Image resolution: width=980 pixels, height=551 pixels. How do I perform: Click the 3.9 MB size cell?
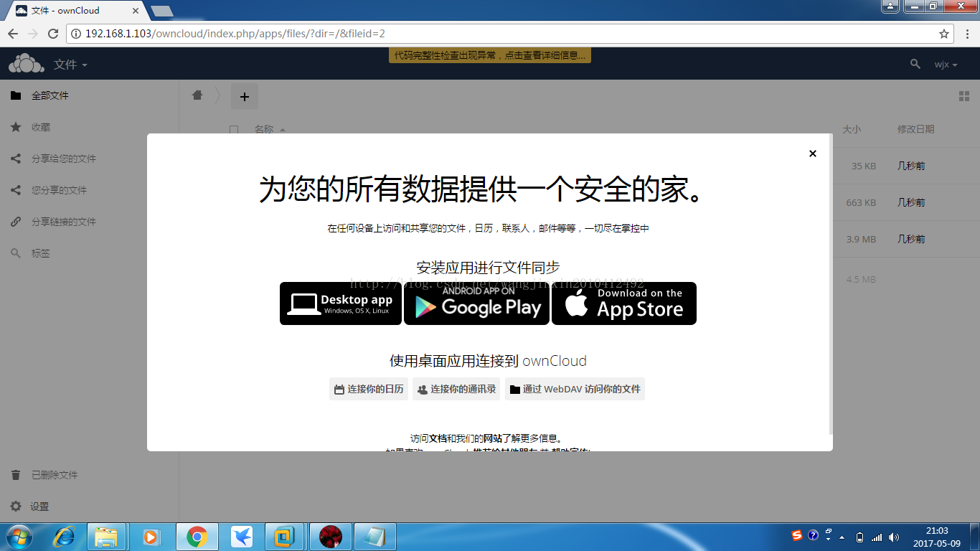(x=861, y=239)
